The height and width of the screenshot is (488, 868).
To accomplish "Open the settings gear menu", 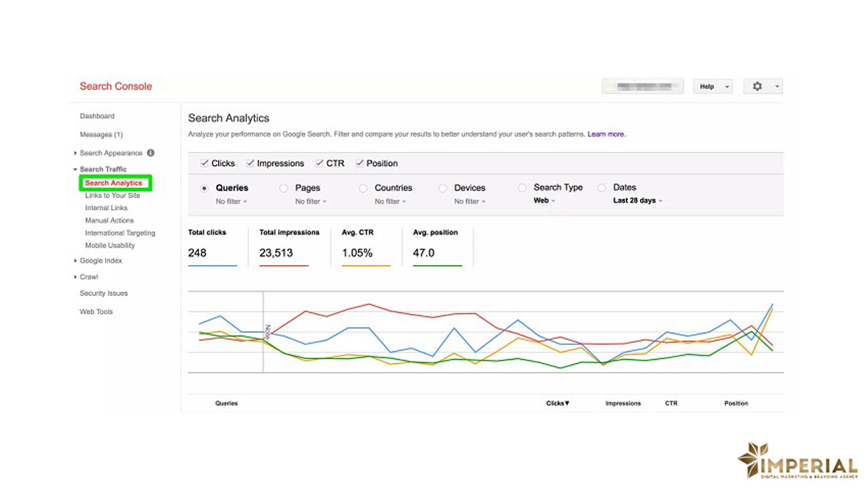I will click(763, 86).
